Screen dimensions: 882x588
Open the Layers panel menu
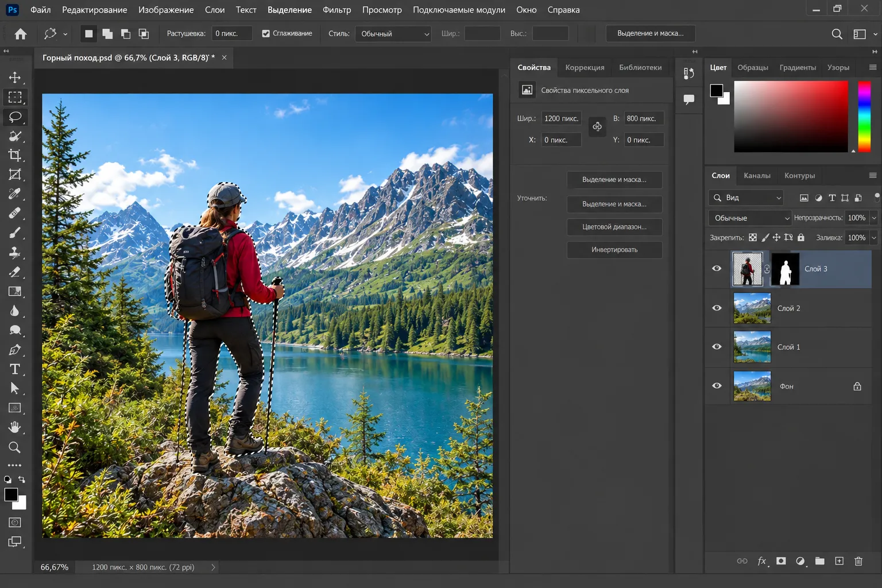873,175
